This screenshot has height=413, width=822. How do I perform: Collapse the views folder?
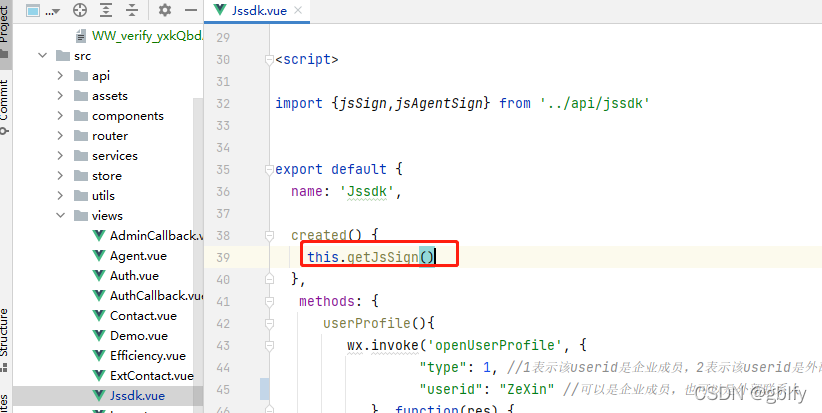pos(61,215)
